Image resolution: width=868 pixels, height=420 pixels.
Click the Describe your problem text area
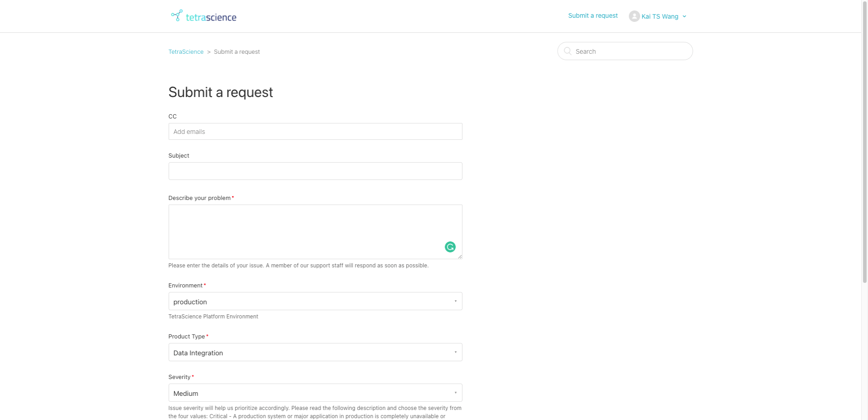(315, 231)
